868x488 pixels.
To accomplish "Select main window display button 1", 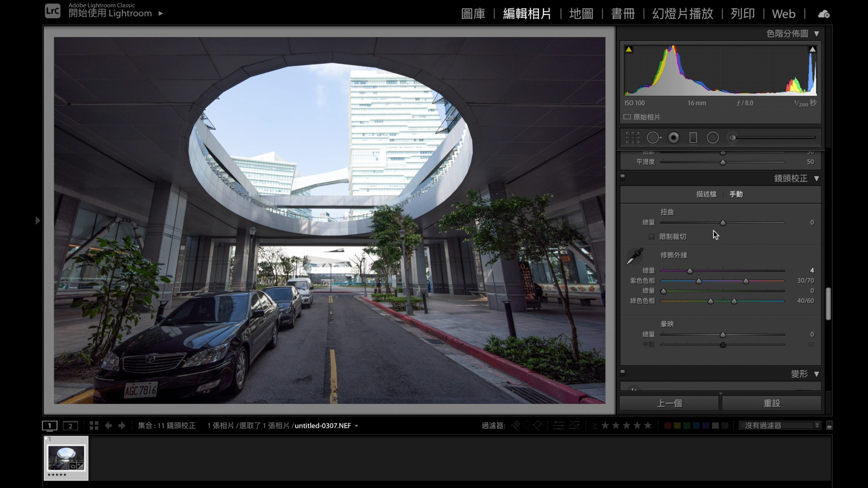I will [50, 426].
